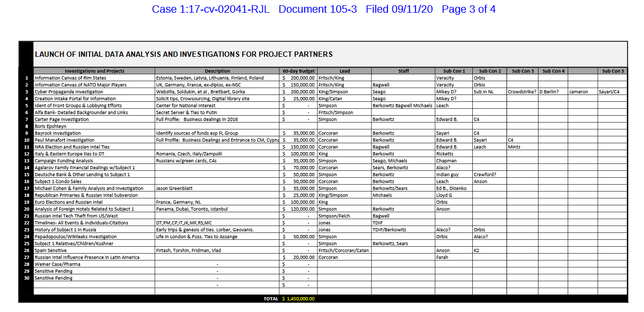Click 'Panama, Dubai, Toronto, Istanbul' cell
The image size is (644, 312).
pos(217,209)
